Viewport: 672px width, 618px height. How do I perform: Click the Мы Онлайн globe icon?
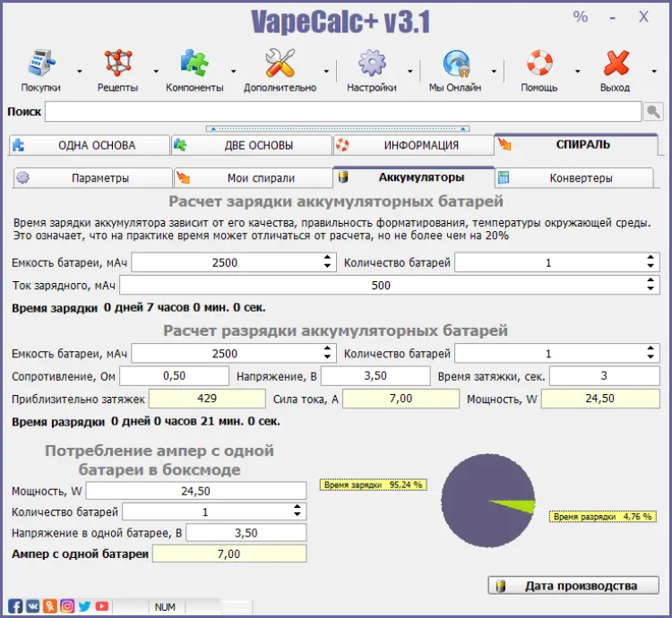455,65
